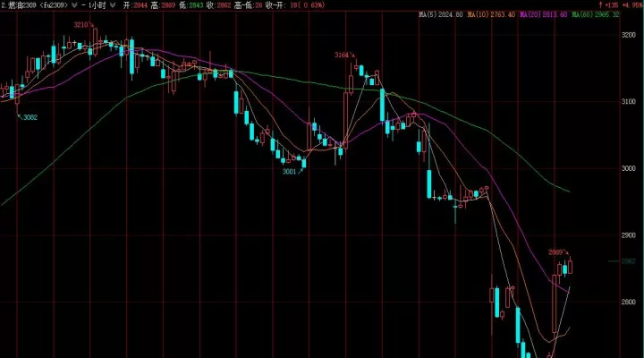Click the 3082 low price marker
This screenshot has height=358, width=644.
[30, 117]
